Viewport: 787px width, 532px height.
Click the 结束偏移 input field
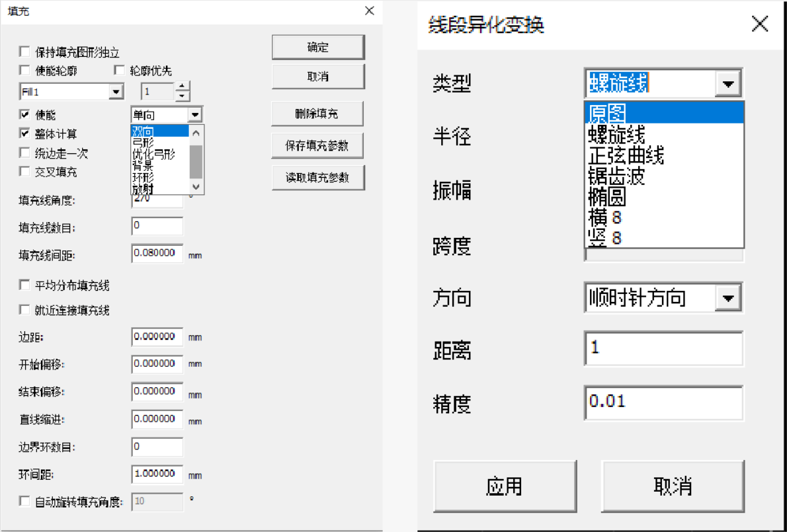point(157,392)
